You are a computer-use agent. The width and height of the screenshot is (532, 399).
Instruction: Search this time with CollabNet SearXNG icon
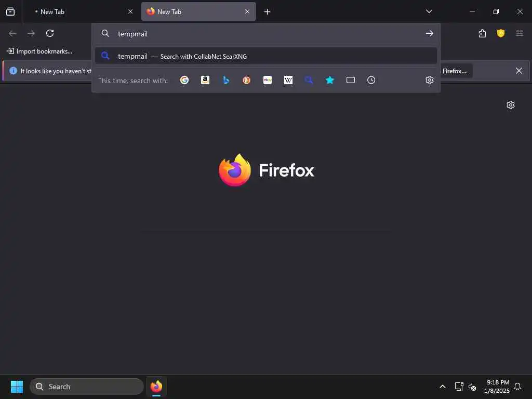coord(309,80)
